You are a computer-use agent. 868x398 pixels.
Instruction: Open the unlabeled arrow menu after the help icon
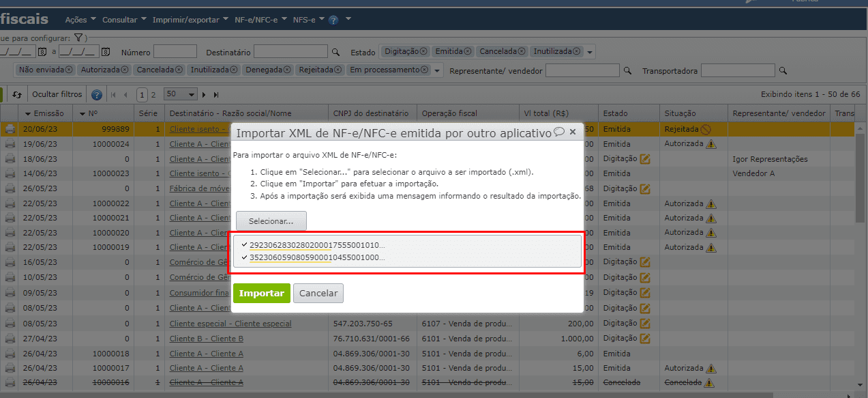click(x=348, y=20)
